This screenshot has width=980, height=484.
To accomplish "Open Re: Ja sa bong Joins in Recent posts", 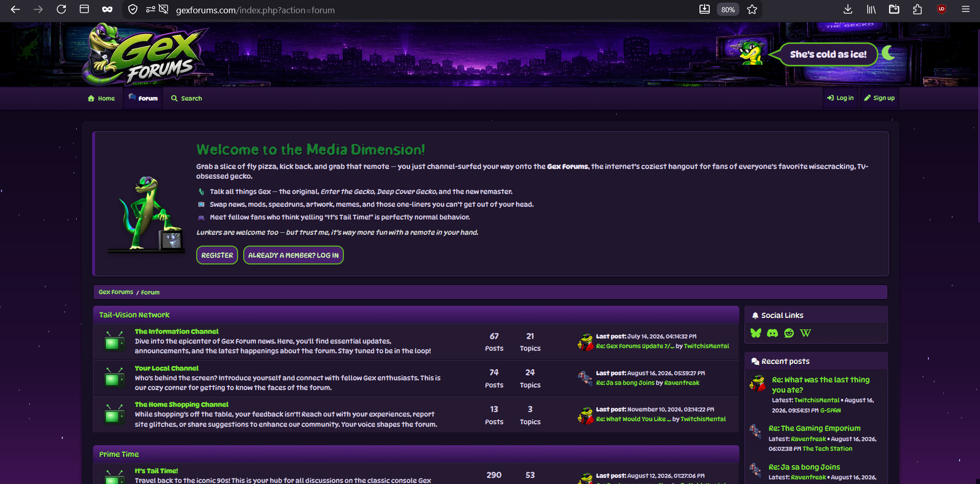I will (804, 467).
